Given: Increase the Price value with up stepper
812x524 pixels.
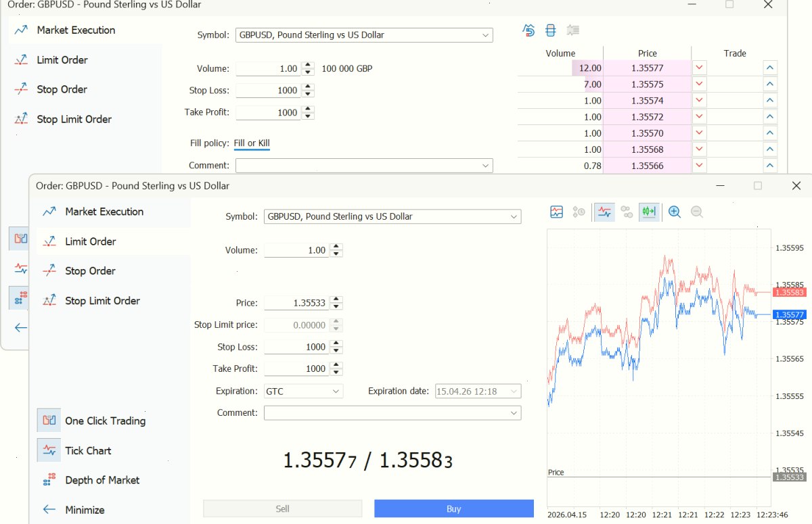Looking at the screenshot, I should click(337, 300).
